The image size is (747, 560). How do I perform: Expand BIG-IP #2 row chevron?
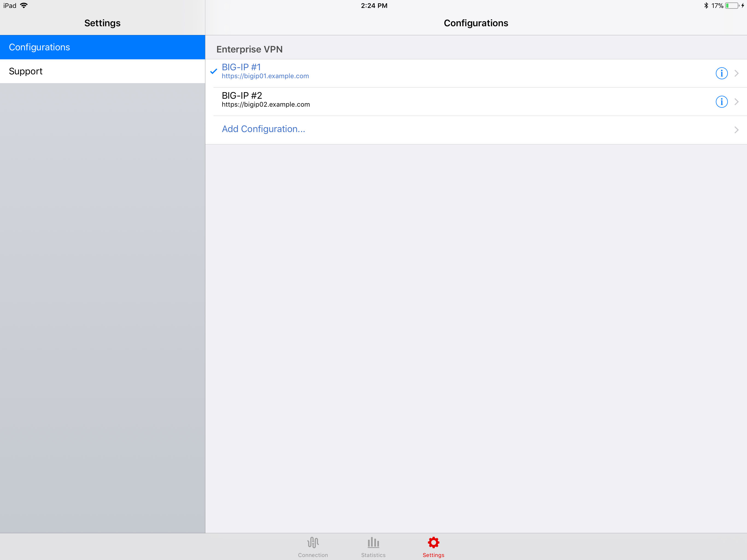pos(737,102)
